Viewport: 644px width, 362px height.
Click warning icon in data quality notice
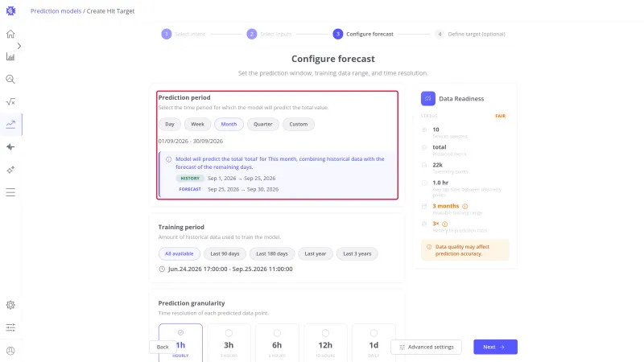point(429,247)
